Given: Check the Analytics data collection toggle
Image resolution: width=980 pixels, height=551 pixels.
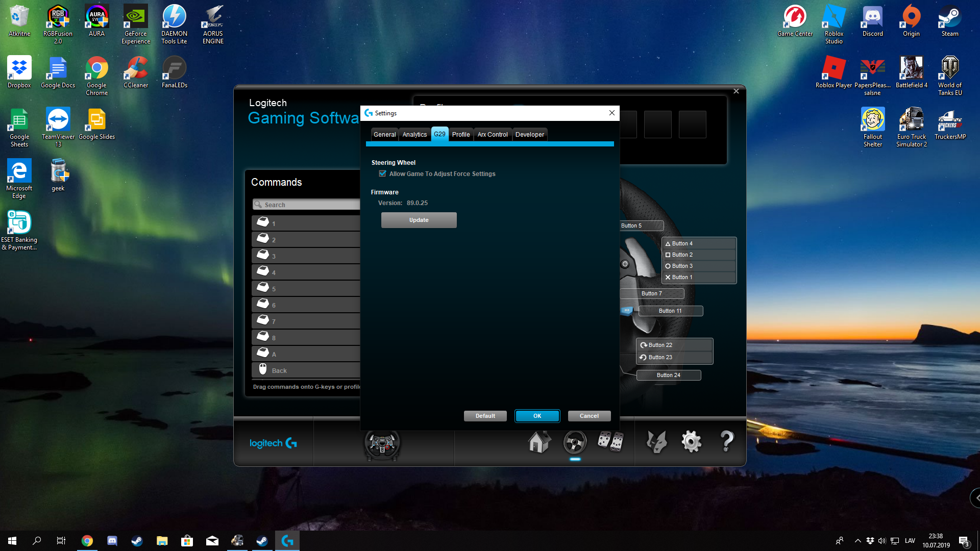Looking at the screenshot, I should tap(414, 134).
